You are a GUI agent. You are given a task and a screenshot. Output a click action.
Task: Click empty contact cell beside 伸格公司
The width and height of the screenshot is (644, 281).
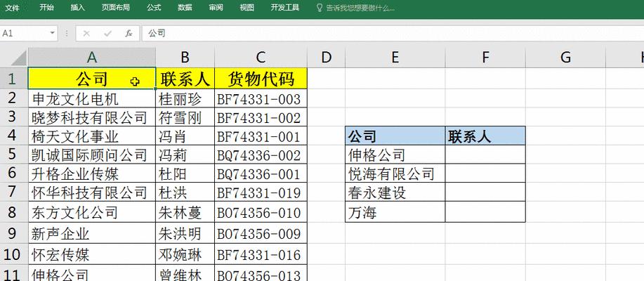coord(485,155)
